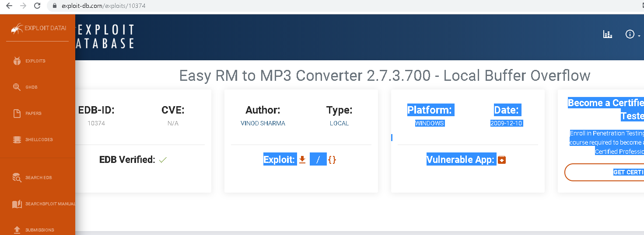
Task: Click the padlock site info icon
Action: [55, 6]
